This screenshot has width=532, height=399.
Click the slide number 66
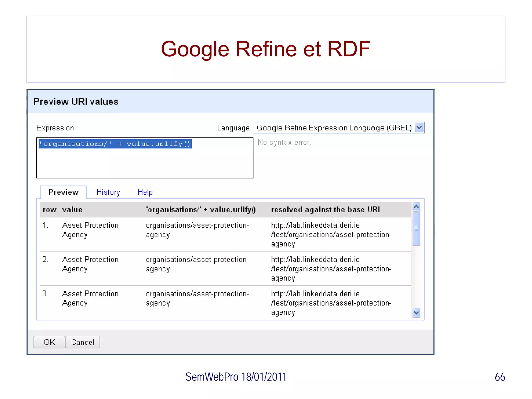click(x=500, y=377)
